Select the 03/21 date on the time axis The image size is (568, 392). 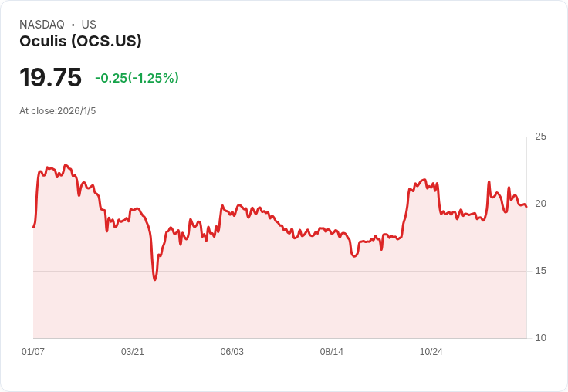133,352
